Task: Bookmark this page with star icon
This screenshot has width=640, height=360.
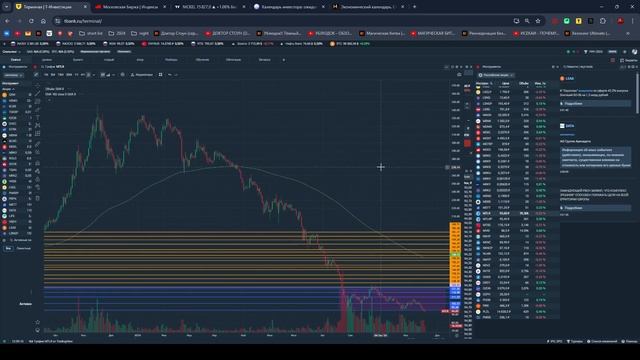Action: 538,21
